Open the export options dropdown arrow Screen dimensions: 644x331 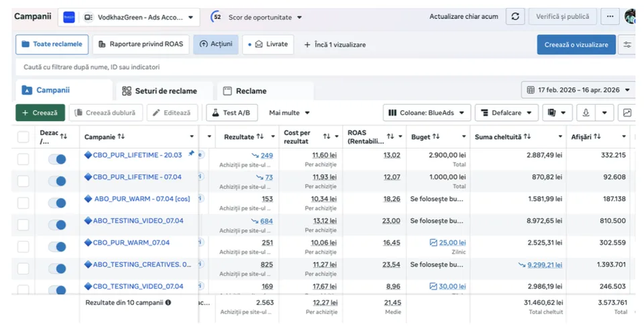click(604, 113)
